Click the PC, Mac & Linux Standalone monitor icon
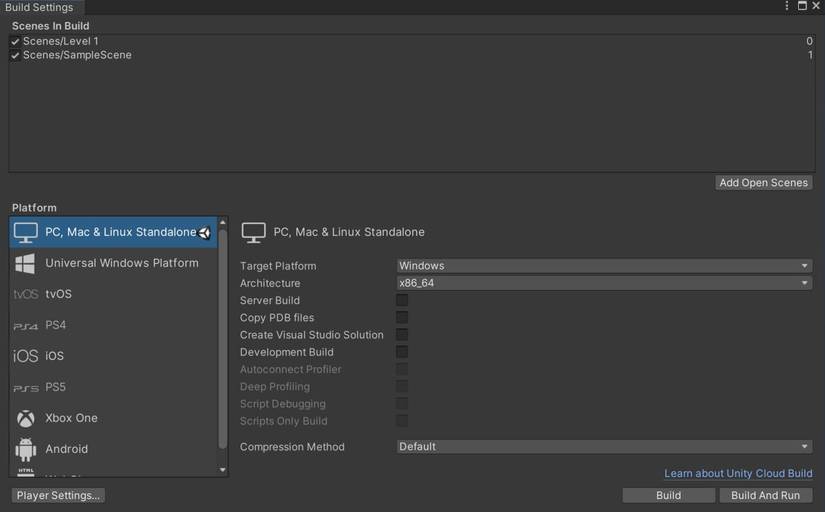The image size is (825, 512). click(26, 232)
